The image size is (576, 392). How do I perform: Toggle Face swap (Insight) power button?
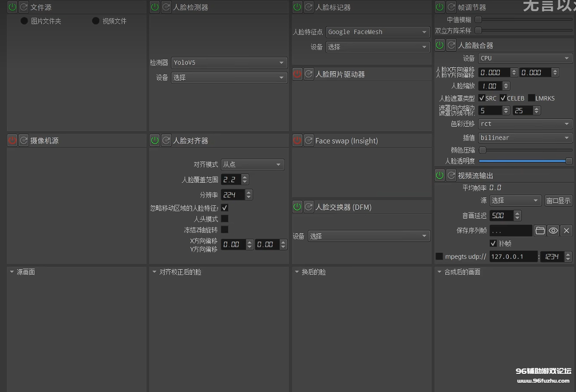297,140
